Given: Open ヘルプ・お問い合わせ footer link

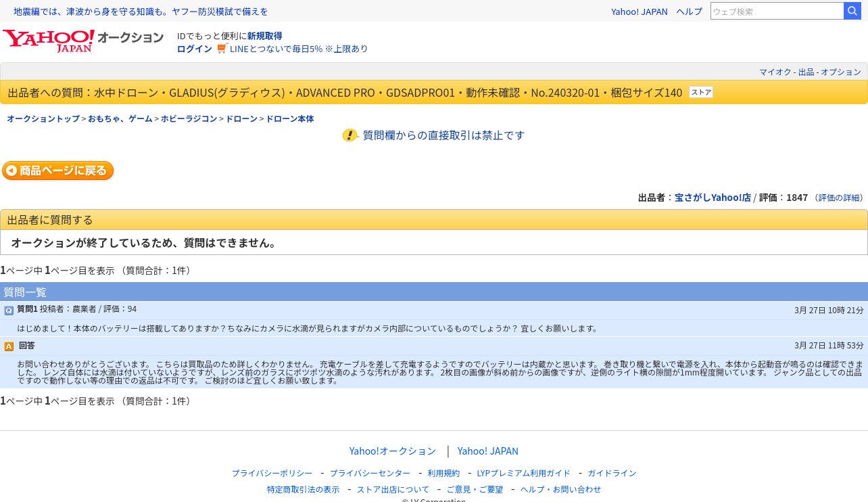Looking at the screenshot, I should [560, 489].
